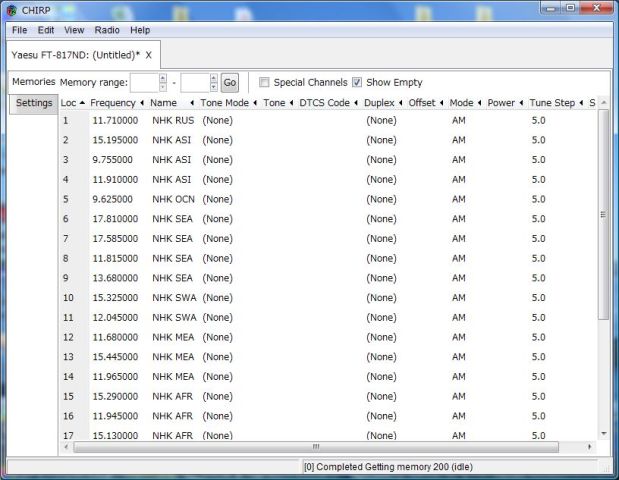Click the memory range start field
Image resolution: width=619 pixels, height=480 pixels.
coord(144,82)
